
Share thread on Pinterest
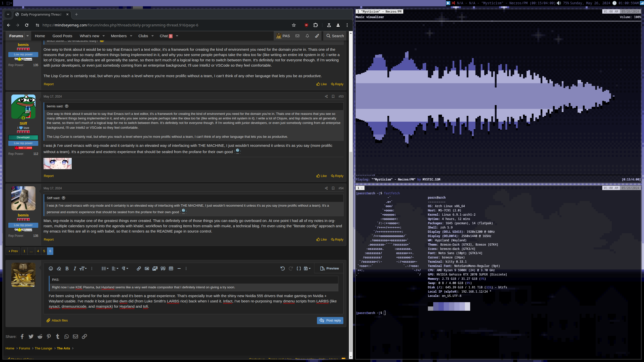tap(49, 337)
